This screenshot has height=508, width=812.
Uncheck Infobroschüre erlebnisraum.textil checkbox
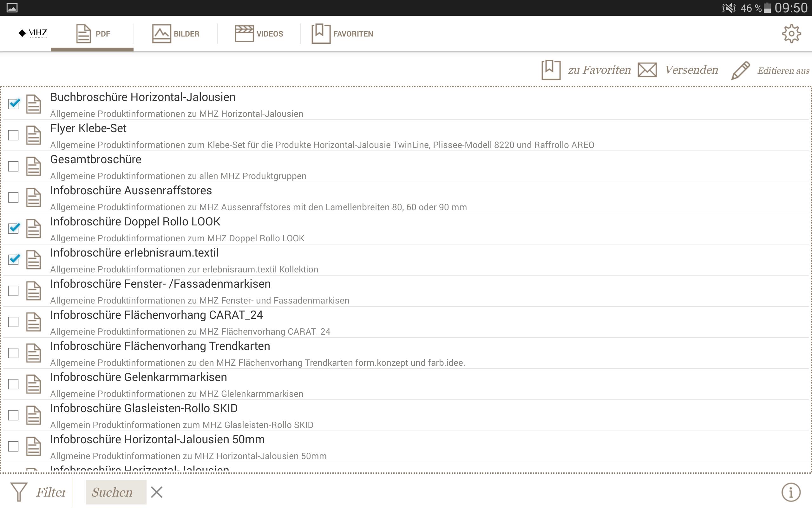click(13, 260)
